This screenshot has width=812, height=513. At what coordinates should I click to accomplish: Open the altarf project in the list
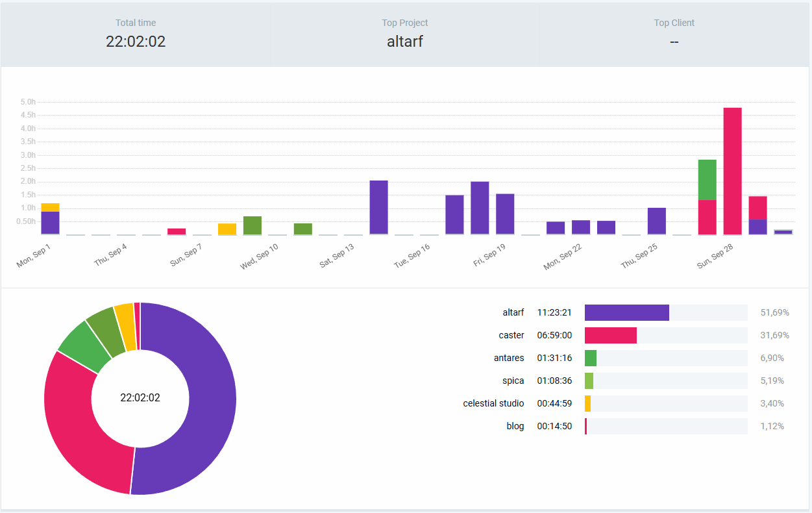pos(513,312)
